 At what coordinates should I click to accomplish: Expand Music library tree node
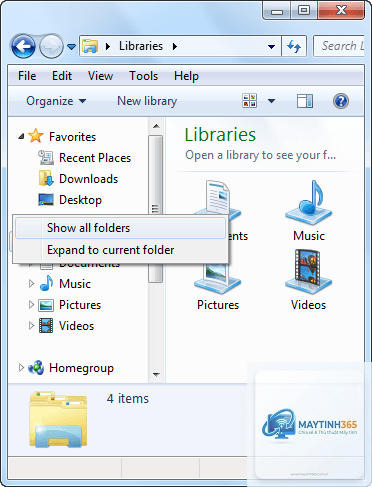click(x=31, y=284)
